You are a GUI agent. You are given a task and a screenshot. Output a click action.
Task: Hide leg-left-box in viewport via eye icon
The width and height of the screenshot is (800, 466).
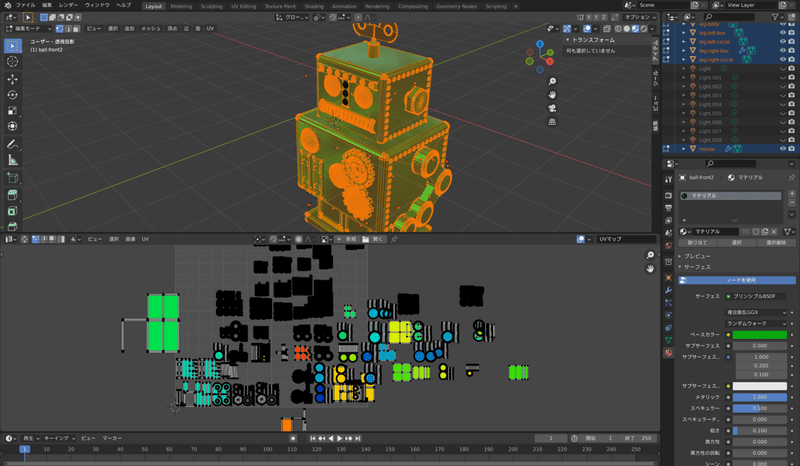783,33
